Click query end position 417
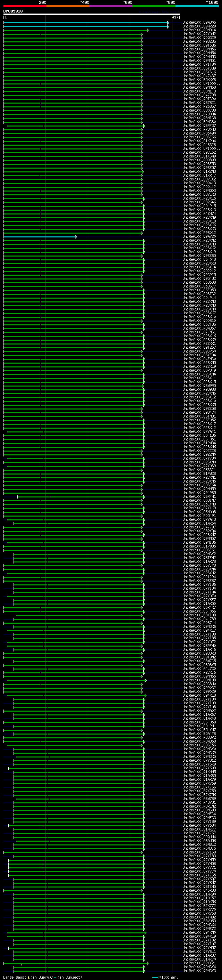The height and width of the screenshot is (980, 222). pyautogui.click(x=175, y=17)
